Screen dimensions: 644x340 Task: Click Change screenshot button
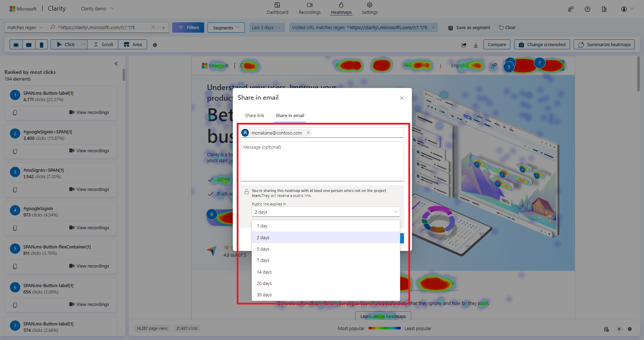click(542, 44)
